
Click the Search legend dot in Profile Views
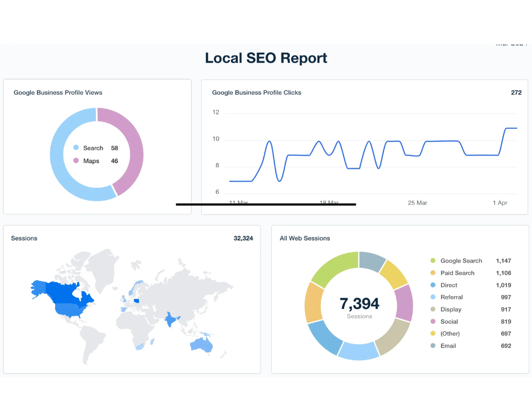click(x=76, y=148)
